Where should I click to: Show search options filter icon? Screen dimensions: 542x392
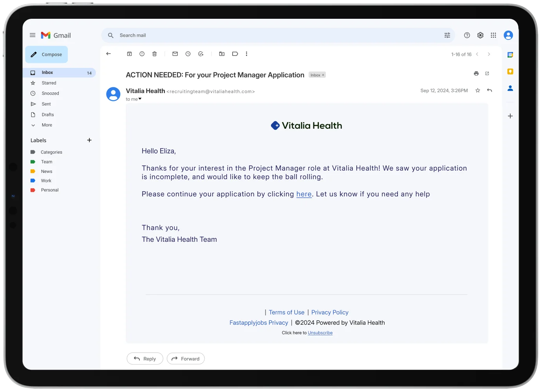447,35
